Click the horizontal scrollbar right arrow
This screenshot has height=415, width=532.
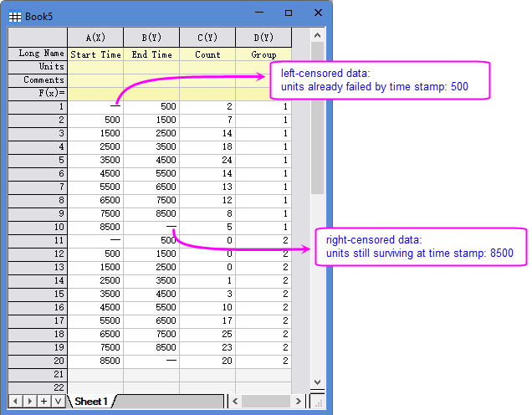(299, 402)
